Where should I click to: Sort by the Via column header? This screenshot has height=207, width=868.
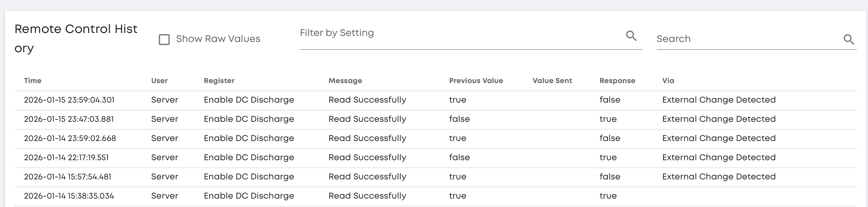click(x=668, y=81)
